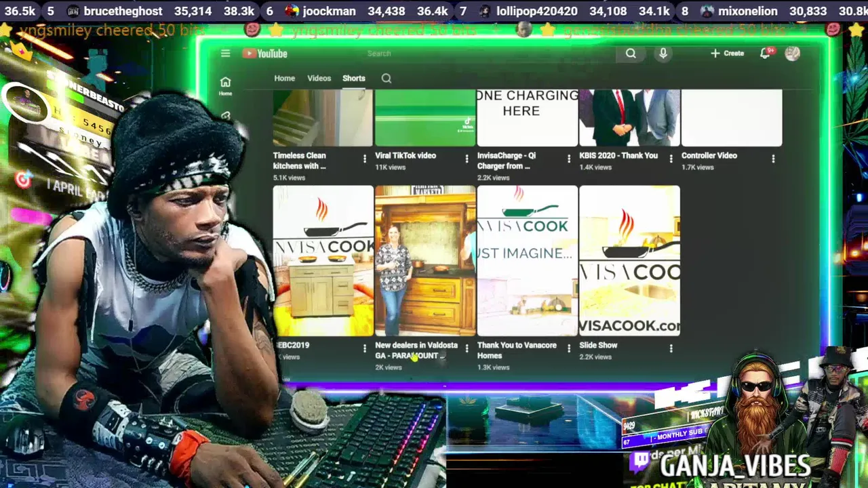Open options menu for Timeless Clean kitchens video
The image size is (868, 488).
point(364,159)
